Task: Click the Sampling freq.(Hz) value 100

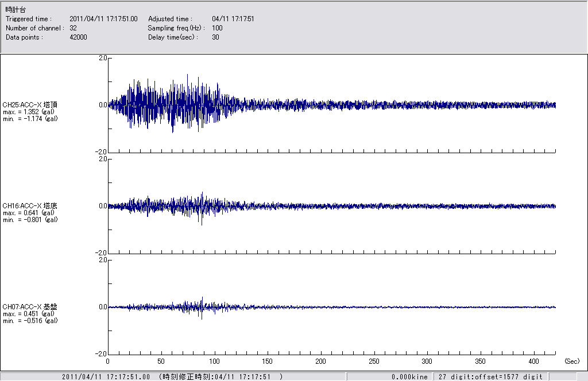Action: tap(217, 28)
